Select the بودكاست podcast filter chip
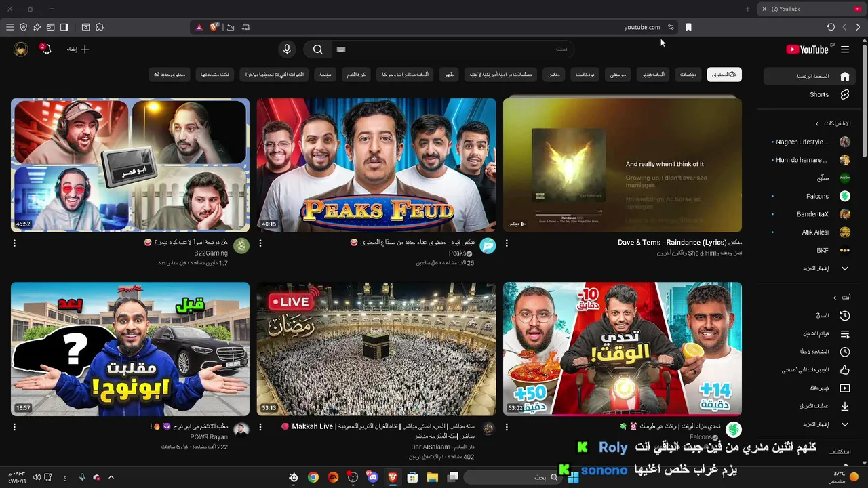This screenshot has height=488, width=868. [585, 75]
